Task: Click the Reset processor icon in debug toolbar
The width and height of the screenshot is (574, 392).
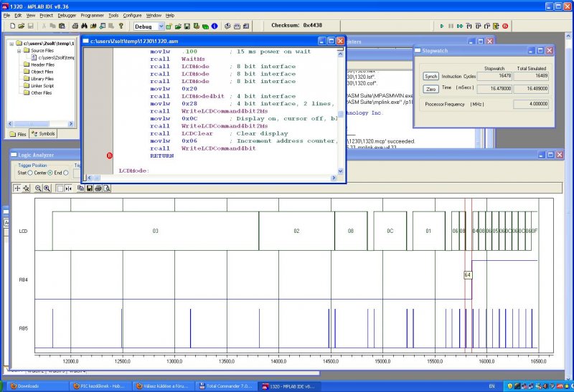Action: (x=496, y=26)
